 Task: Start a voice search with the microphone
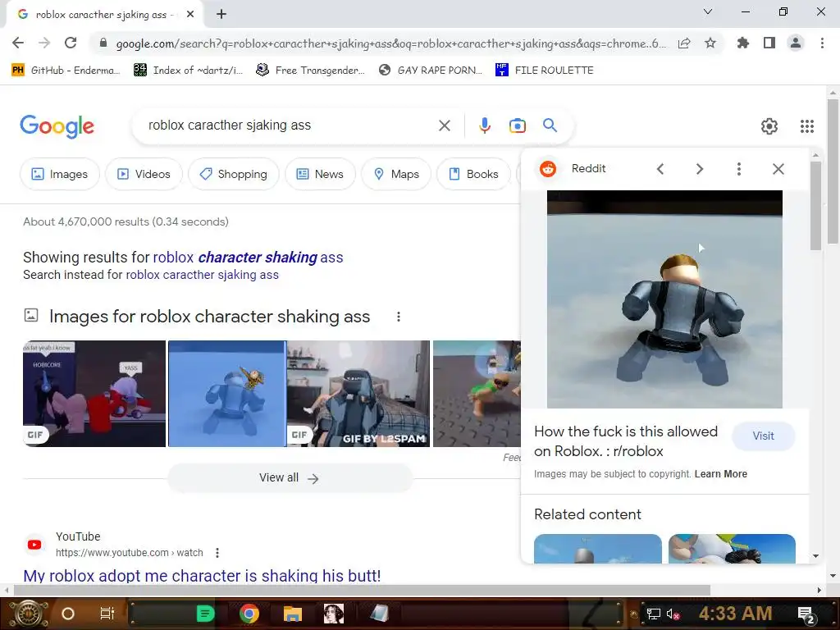[484, 126]
